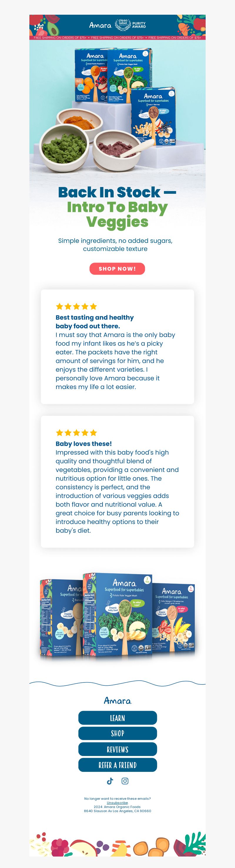
Task: Click the Baby loves these! review title
Action: (83, 444)
